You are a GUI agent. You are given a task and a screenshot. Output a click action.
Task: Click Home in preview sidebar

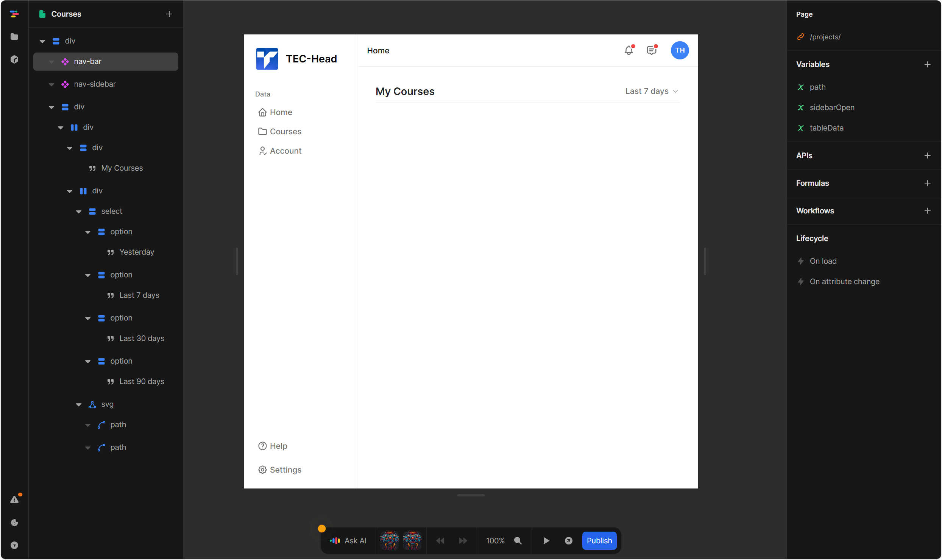275,112
